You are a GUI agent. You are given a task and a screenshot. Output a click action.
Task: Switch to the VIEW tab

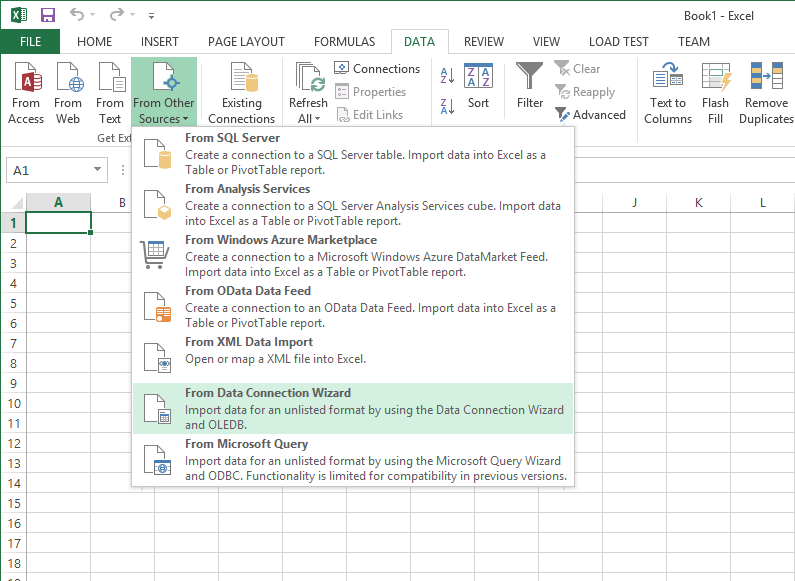[546, 42]
